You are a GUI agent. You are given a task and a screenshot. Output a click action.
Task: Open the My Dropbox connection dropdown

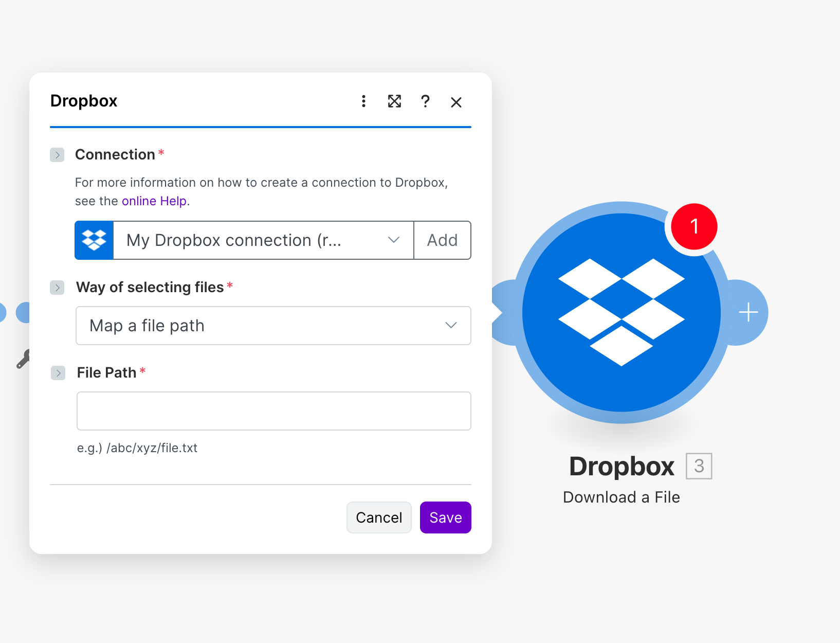point(263,240)
